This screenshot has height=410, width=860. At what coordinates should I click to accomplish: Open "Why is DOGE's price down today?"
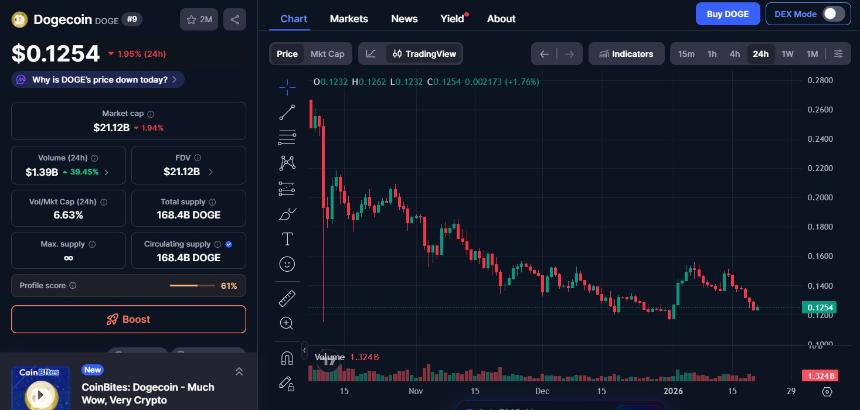[x=97, y=78]
